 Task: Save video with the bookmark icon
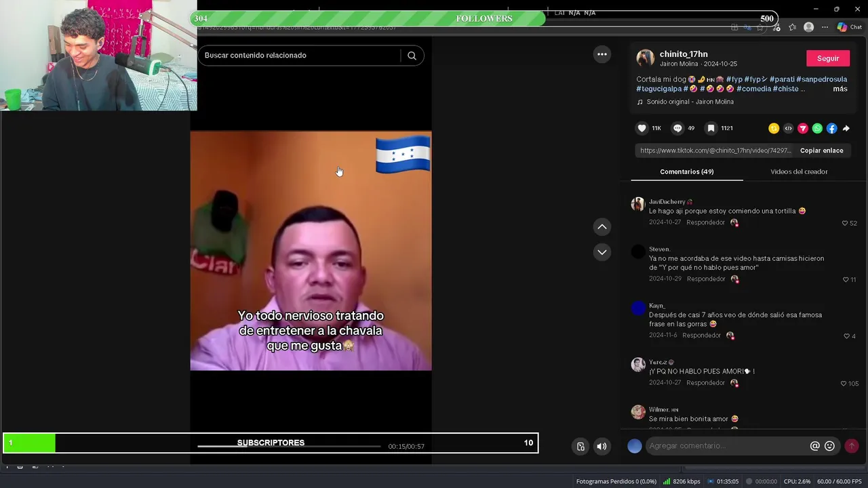(x=711, y=128)
